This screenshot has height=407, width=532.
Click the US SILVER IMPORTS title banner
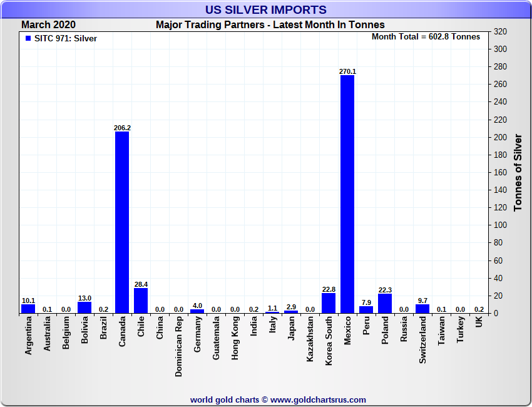[x=266, y=10]
